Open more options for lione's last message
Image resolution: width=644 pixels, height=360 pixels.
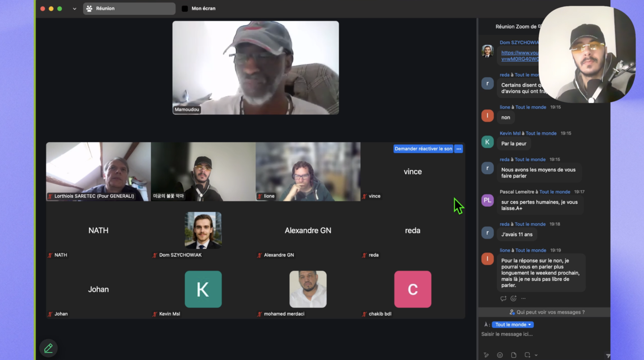point(523,298)
